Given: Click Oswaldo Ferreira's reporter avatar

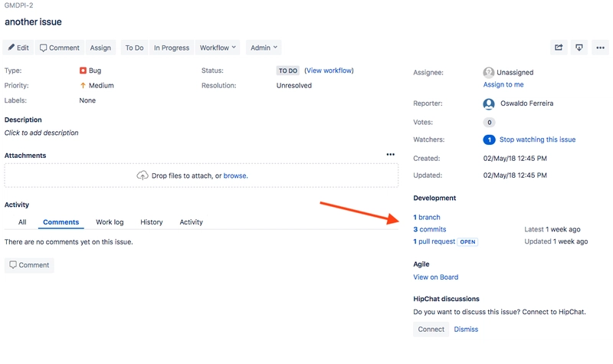Looking at the screenshot, I should [x=489, y=103].
